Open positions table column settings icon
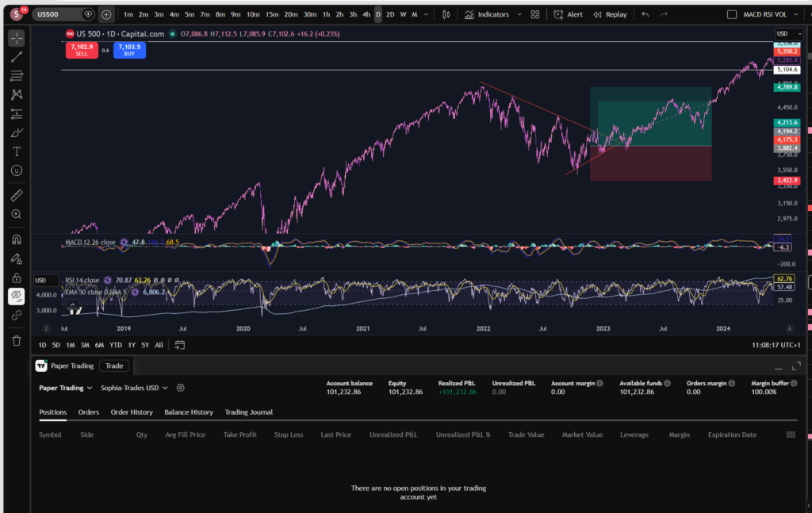Screen dimensions: 812x513 point(791,435)
